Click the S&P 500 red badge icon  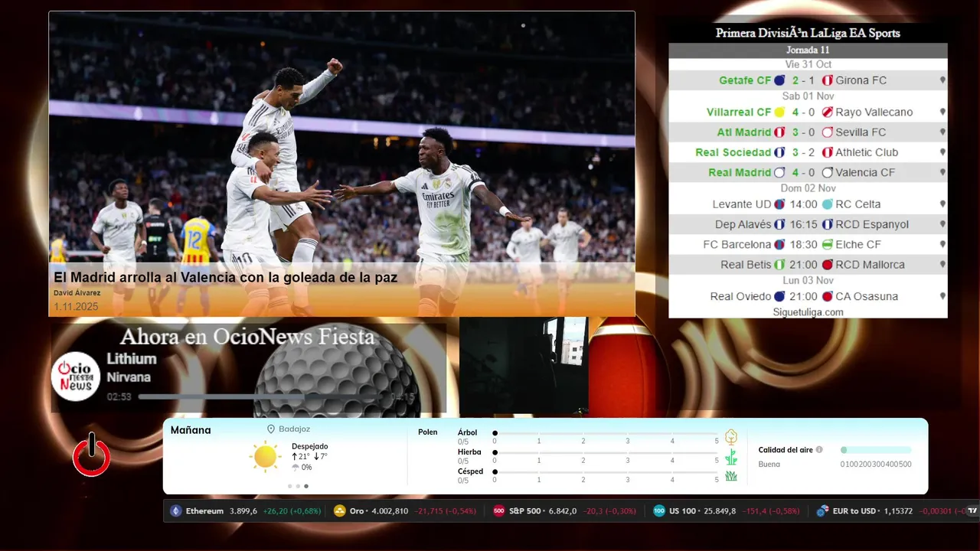point(499,511)
